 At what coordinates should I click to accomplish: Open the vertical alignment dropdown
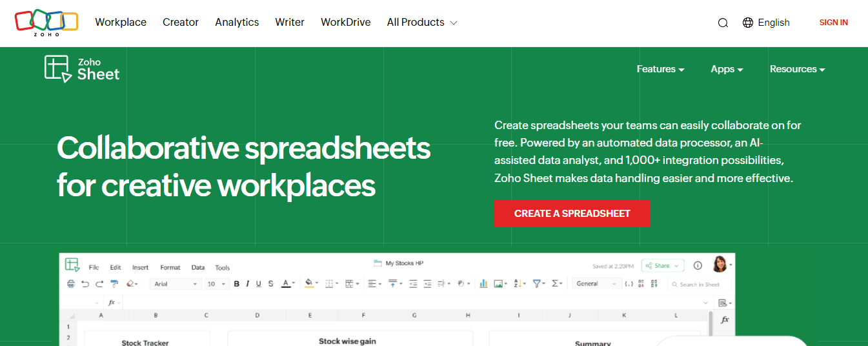pyautogui.click(x=395, y=283)
